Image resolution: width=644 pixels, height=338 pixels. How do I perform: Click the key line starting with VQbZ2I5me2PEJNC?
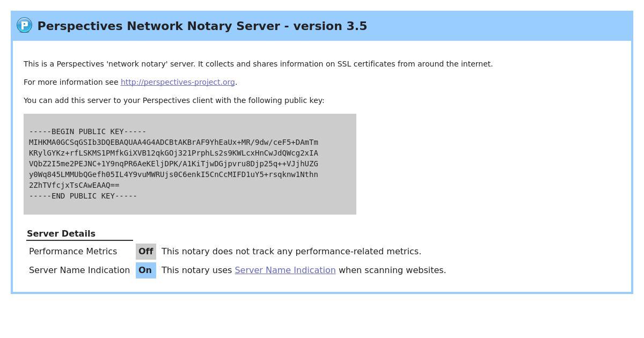173,164
